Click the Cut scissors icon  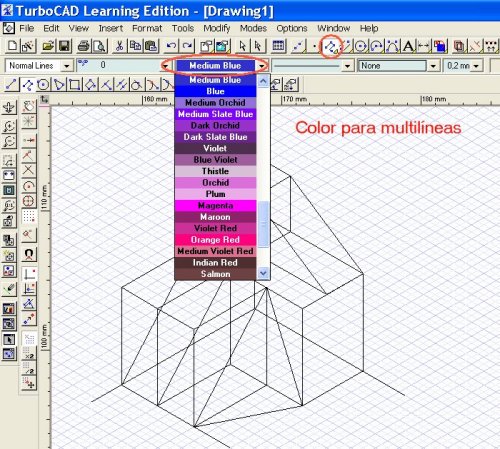(x=119, y=46)
